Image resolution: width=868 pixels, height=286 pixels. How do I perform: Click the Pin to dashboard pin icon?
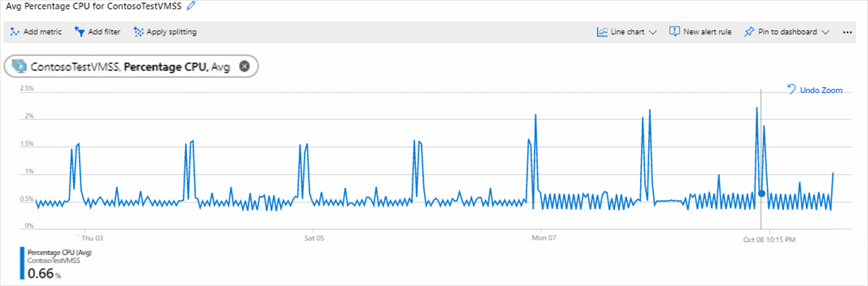point(749,32)
